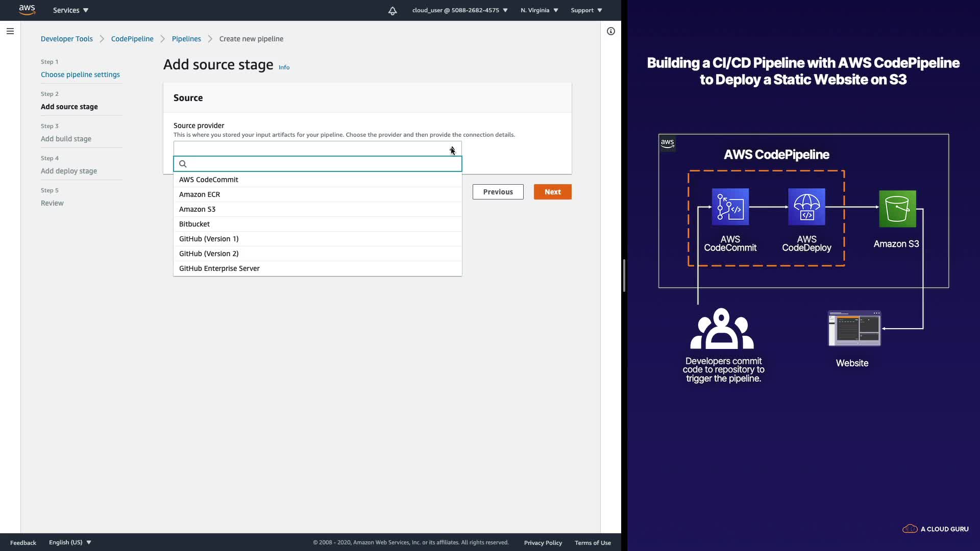980x551 pixels.
Task: Click the Website thumbnail in diagram
Action: 854,329
